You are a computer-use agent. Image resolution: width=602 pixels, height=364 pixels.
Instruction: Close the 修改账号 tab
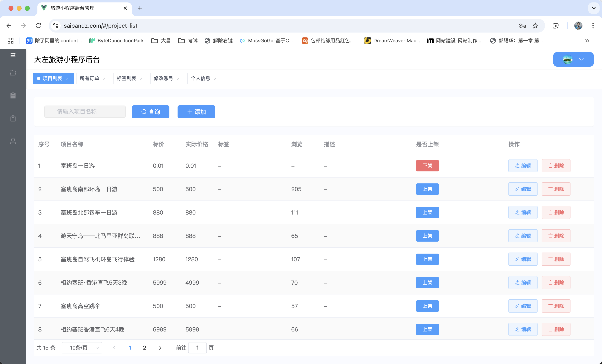(x=178, y=79)
